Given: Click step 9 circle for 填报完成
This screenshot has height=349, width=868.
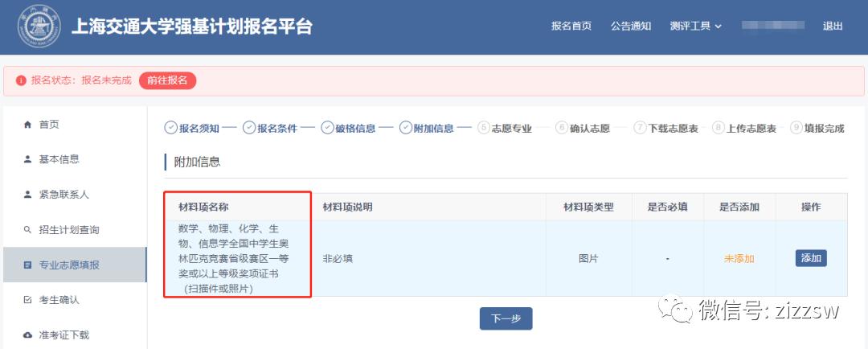Looking at the screenshot, I should tap(796, 128).
